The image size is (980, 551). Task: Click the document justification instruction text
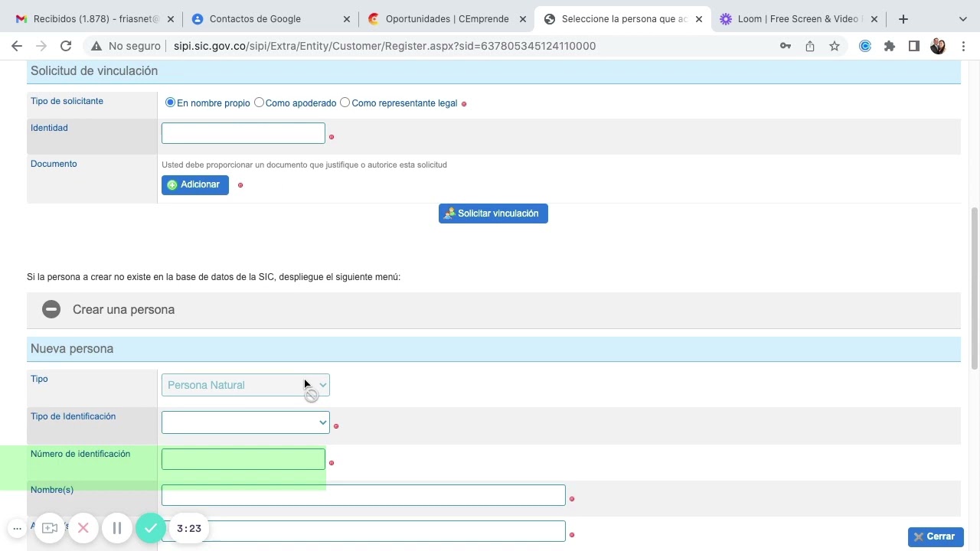(304, 165)
